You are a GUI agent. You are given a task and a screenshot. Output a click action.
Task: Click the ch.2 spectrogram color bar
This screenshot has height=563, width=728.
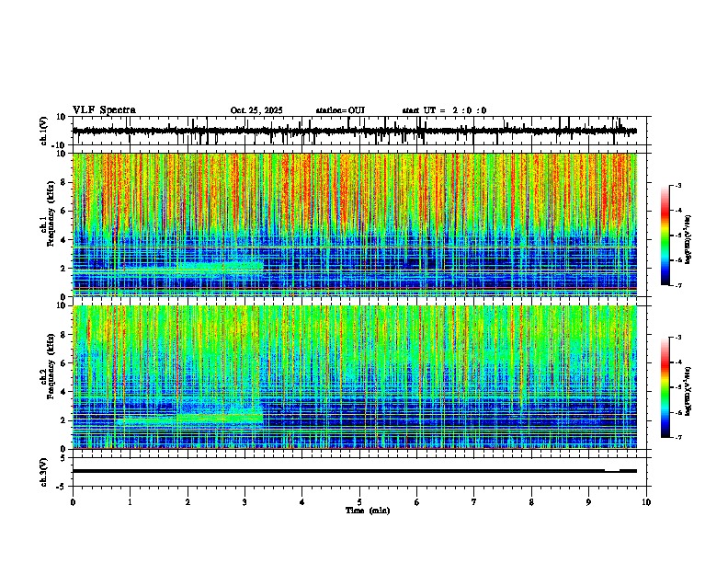coord(665,387)
